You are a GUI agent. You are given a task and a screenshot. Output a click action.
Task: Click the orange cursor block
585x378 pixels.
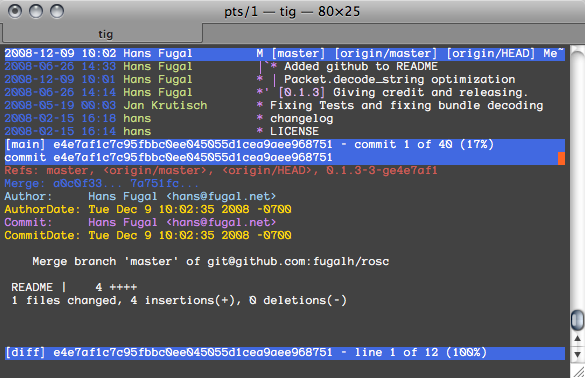pos(561,158)
